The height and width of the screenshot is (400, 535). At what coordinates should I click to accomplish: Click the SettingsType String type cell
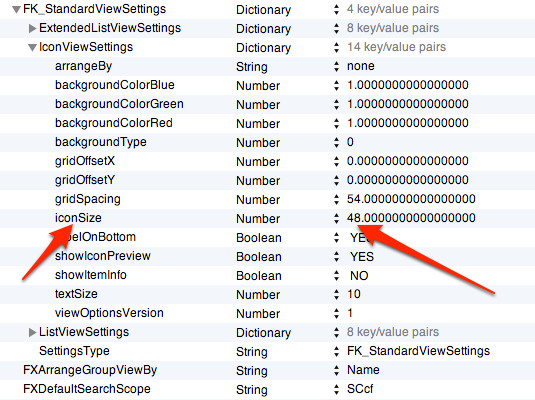click(x=252, y=352)
